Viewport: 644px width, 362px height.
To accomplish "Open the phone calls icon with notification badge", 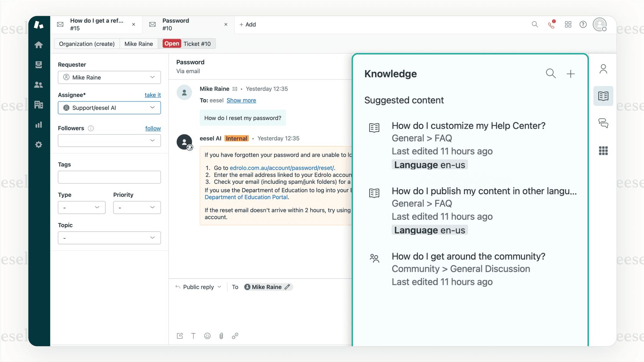I will tap(552, 24).
